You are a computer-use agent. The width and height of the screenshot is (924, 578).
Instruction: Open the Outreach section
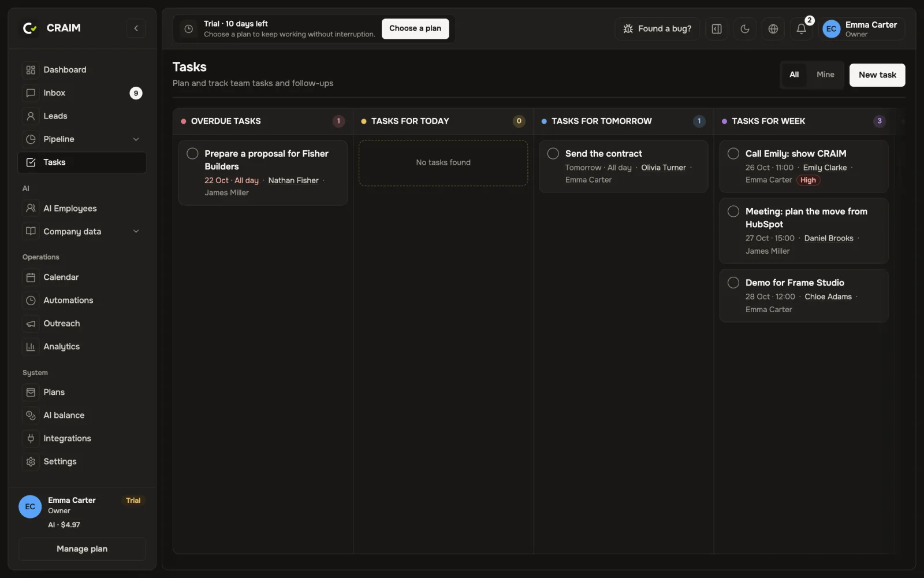(x=82, y=324)
